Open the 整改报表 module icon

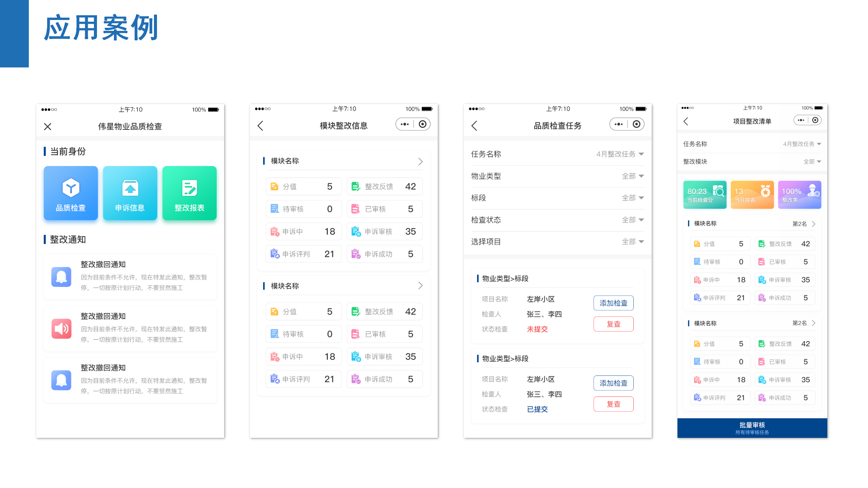tap(189, 193)
